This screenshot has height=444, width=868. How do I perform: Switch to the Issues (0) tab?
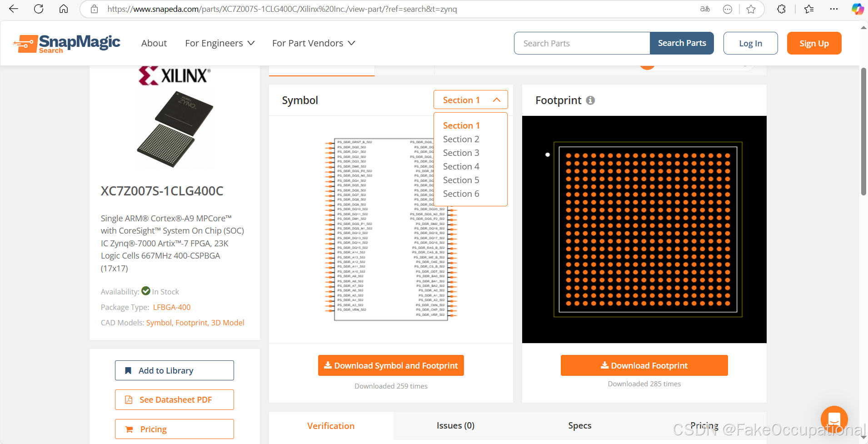[x=455, y=426]
